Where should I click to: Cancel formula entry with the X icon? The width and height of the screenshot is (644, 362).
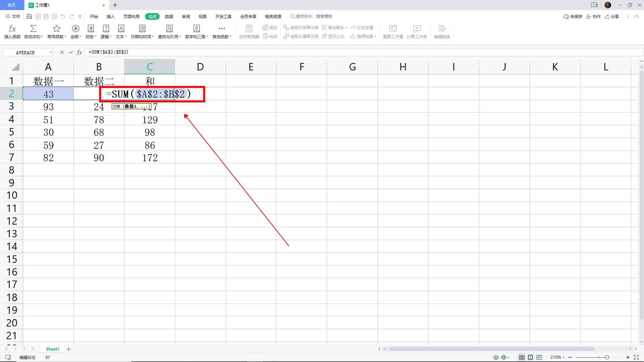pyautogui.click(x=62, y=52)
